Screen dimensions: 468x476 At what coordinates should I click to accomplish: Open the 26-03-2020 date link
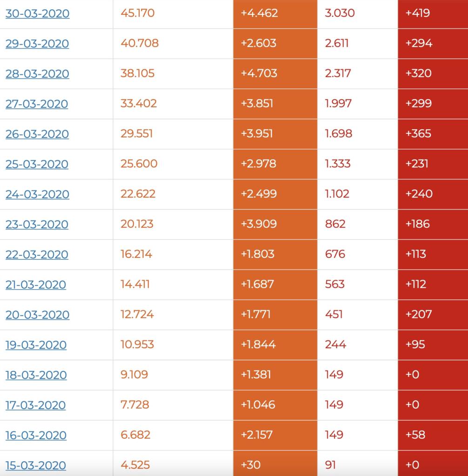pyautogui.click(x=37, y=134)
